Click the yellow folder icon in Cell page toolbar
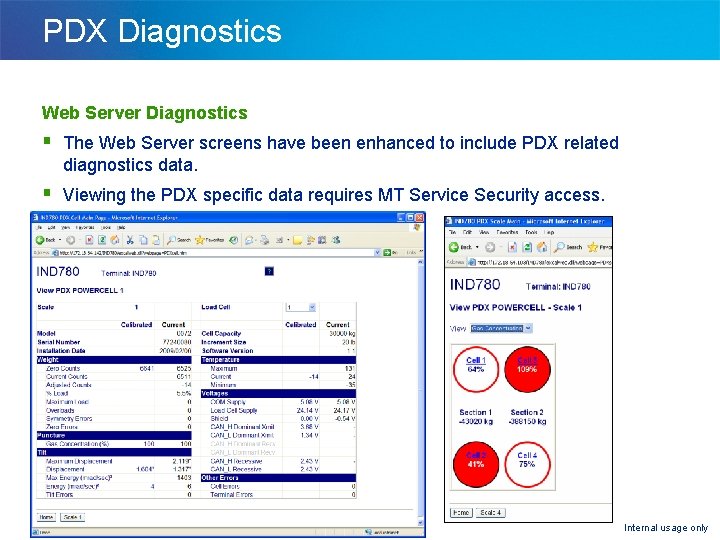Viewport: 720px width, 540px height. pyautogui.click(x=298, y=240)
